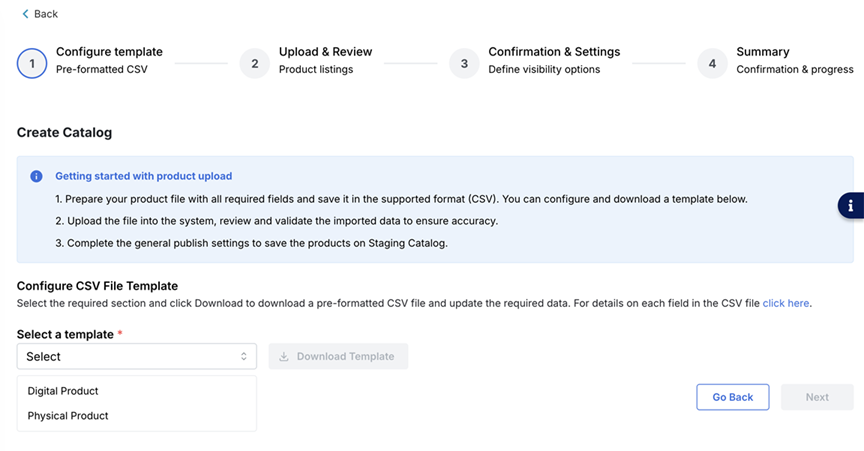The height and width of the screenshot is (451, 864).
Task: Click the Summary step title
Action: point(763,52)
